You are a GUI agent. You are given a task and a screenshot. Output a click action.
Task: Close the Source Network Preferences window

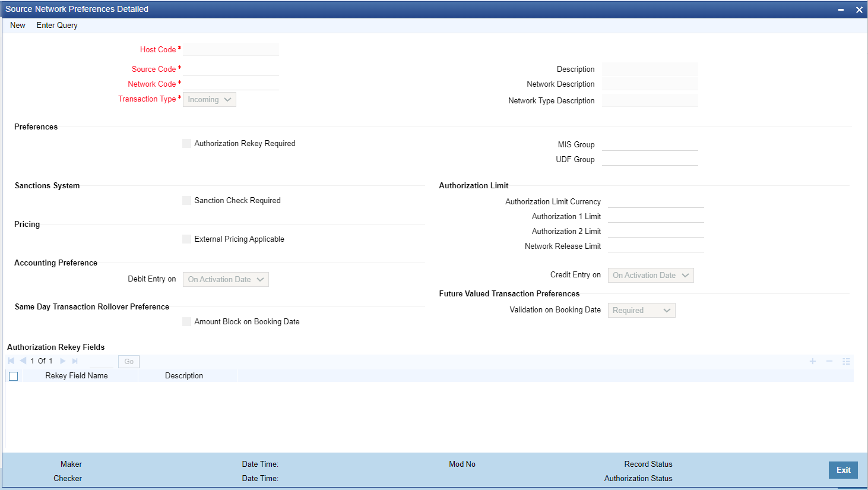coord(859,10)
